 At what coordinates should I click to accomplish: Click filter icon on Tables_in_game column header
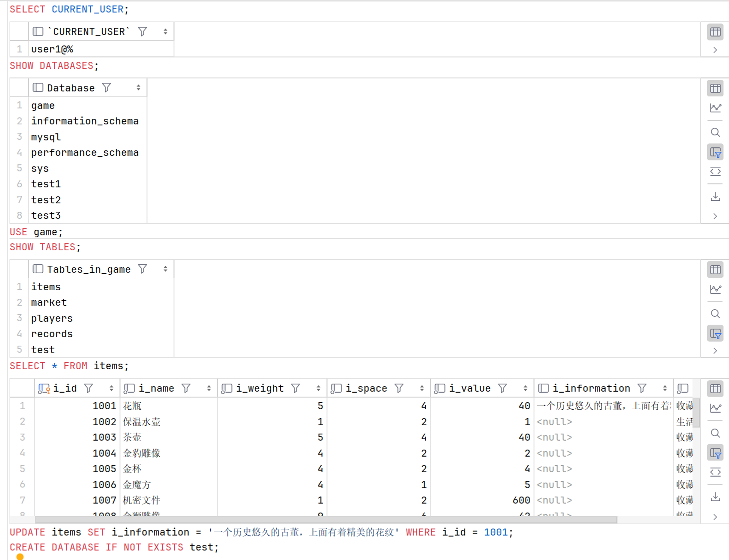tap(142, 269)
